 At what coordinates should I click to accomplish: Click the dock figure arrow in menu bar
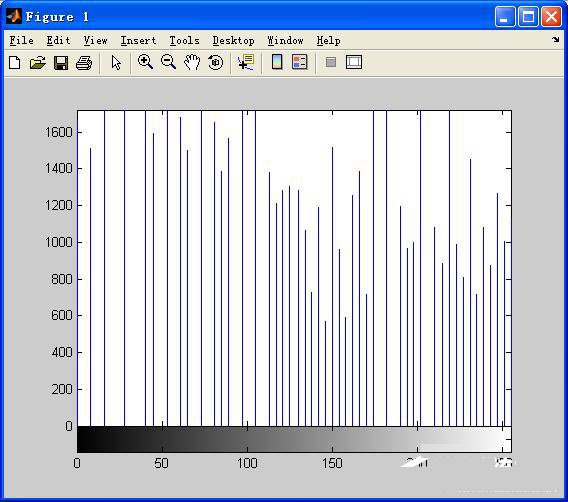[x=555, y=39]
